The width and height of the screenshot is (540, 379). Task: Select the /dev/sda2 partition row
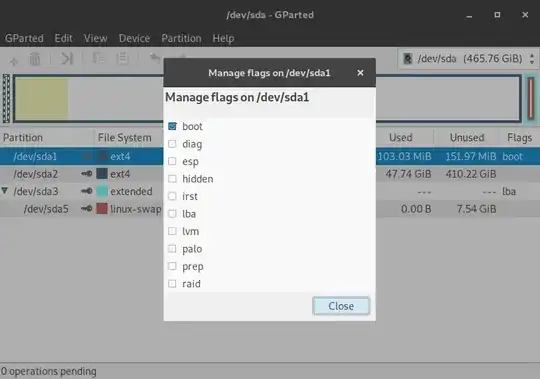(x=270, y=174)
